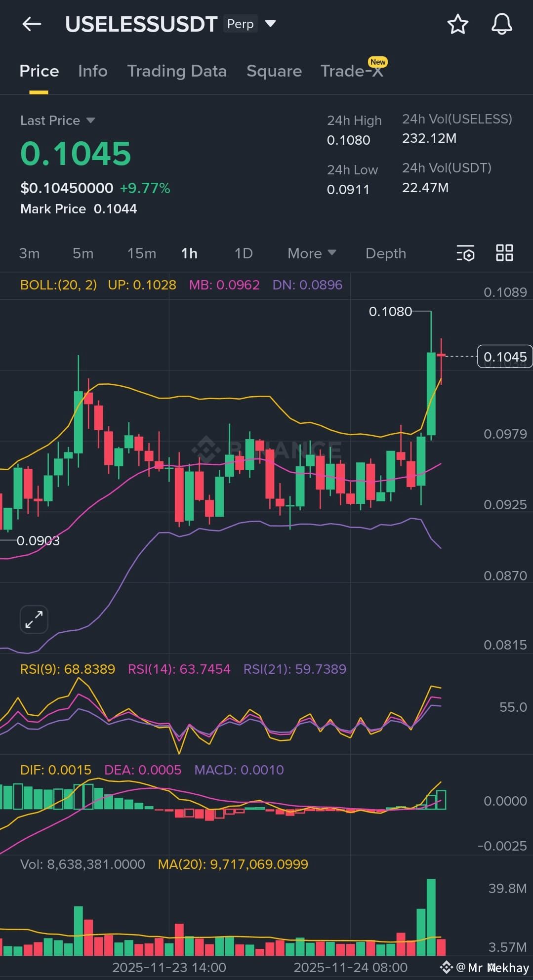Tap the tallest green volume bar

tap(431, 917)
